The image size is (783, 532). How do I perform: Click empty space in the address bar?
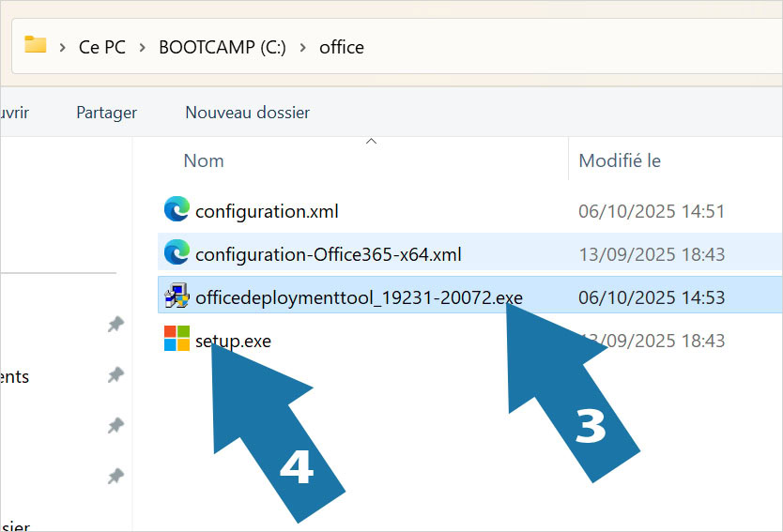click(563, 47)
